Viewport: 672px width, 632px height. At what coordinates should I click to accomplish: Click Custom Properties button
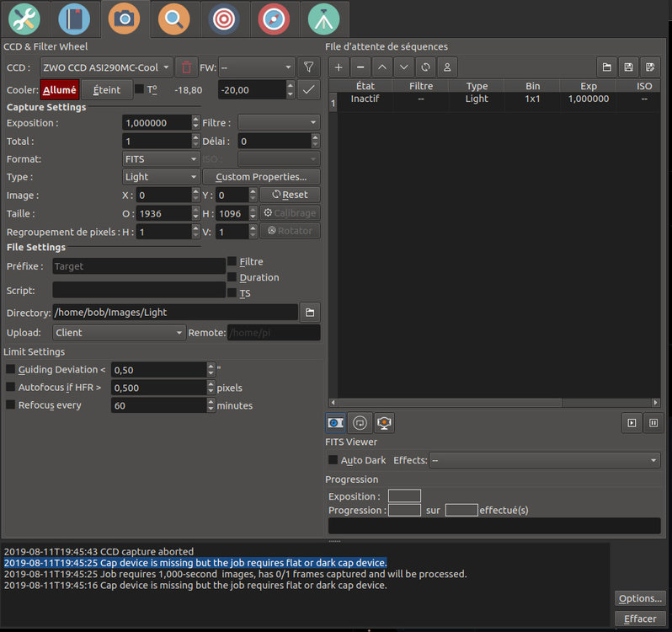261,177
